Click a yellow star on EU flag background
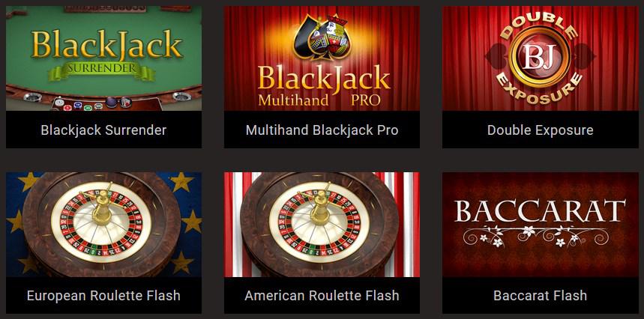This screenshot has width=644, height=319. [x=182, y=180]
